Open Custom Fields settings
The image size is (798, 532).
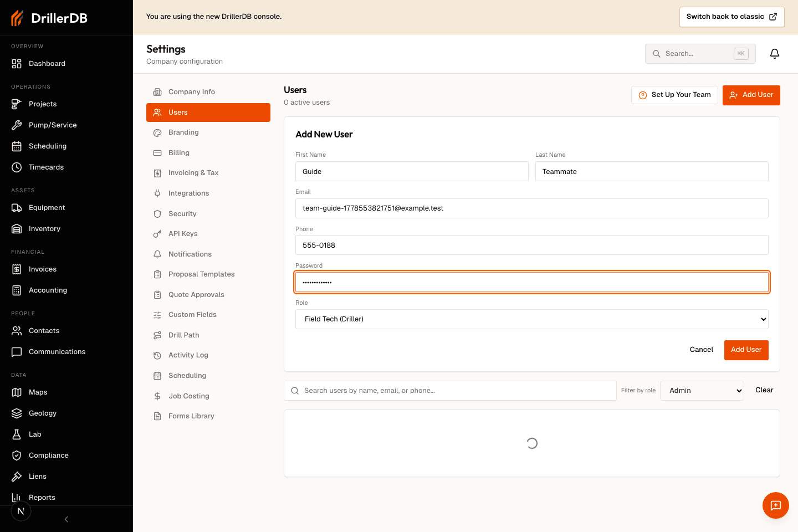coord(208,315)
